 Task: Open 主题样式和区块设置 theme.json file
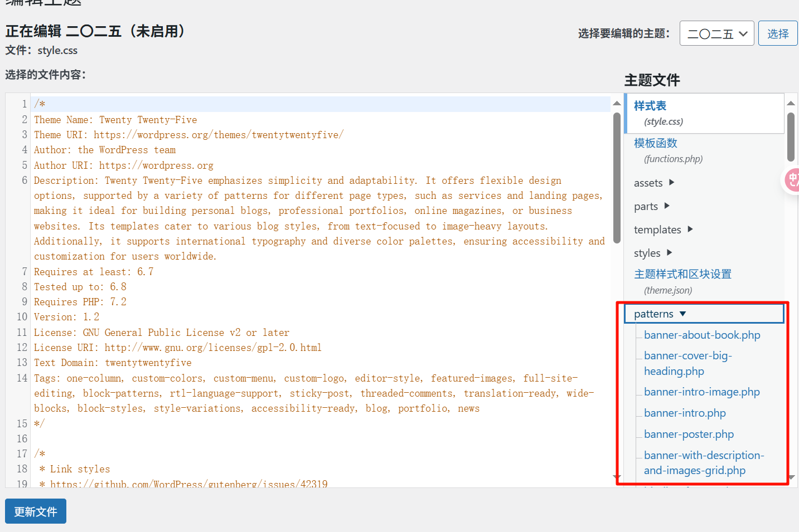coord(682,274)
